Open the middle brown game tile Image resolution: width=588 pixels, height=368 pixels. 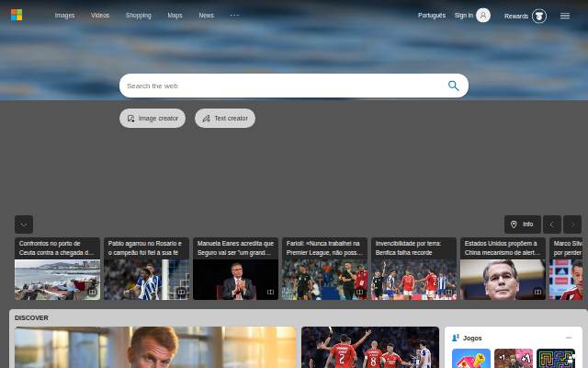coord(514,358)
